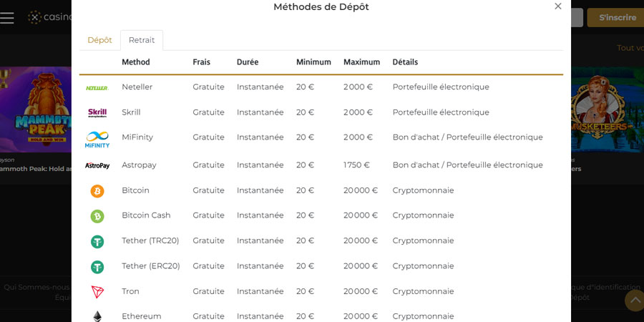Click the Tether (TRC20) icon

click(97, 242)
